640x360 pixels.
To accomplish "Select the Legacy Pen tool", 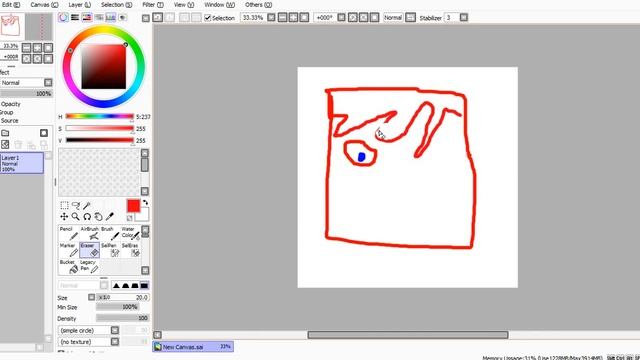I will 89,266.
